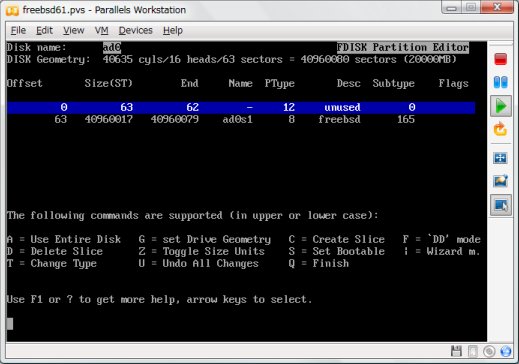Open the View menu

click(x=74, y=31)
